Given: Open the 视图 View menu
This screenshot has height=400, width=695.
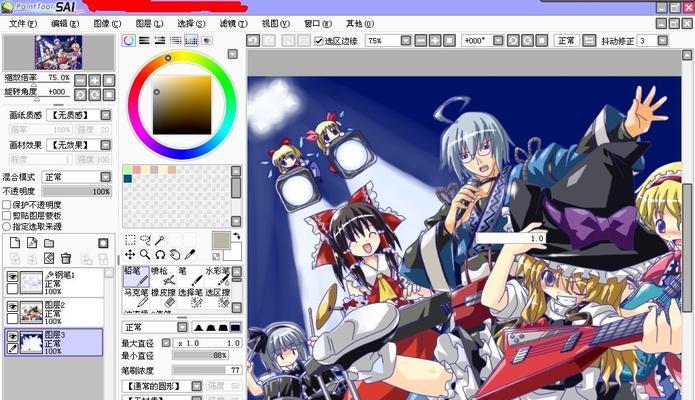Looking at the screenshot, I should coord(275,24).
